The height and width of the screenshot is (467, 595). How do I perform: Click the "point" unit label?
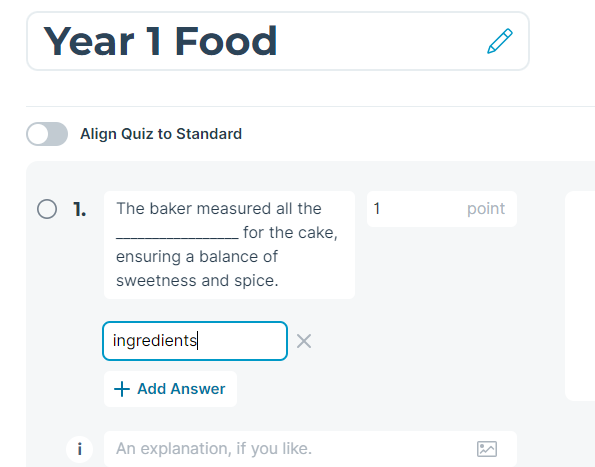(x=486, y=209)
